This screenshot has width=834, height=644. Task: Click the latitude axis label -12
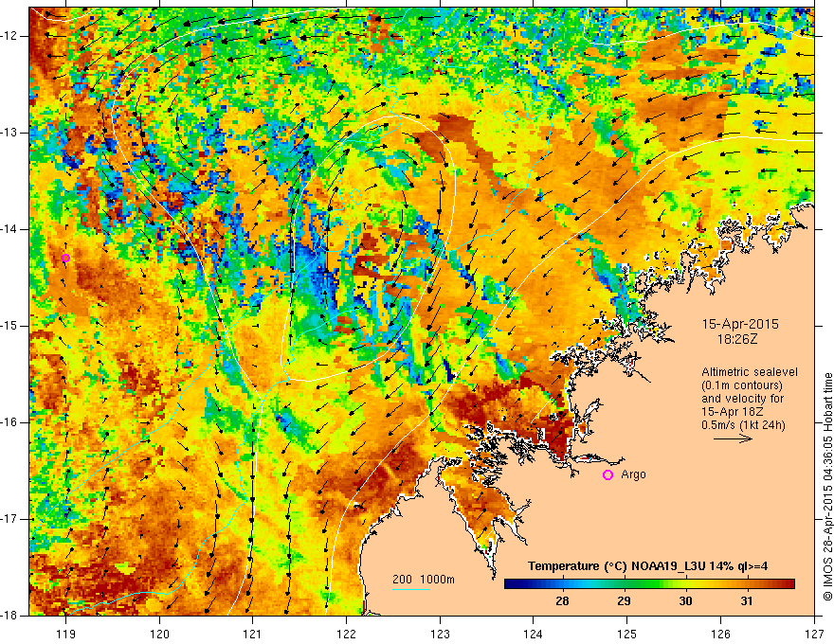click(x=10, y=36)
